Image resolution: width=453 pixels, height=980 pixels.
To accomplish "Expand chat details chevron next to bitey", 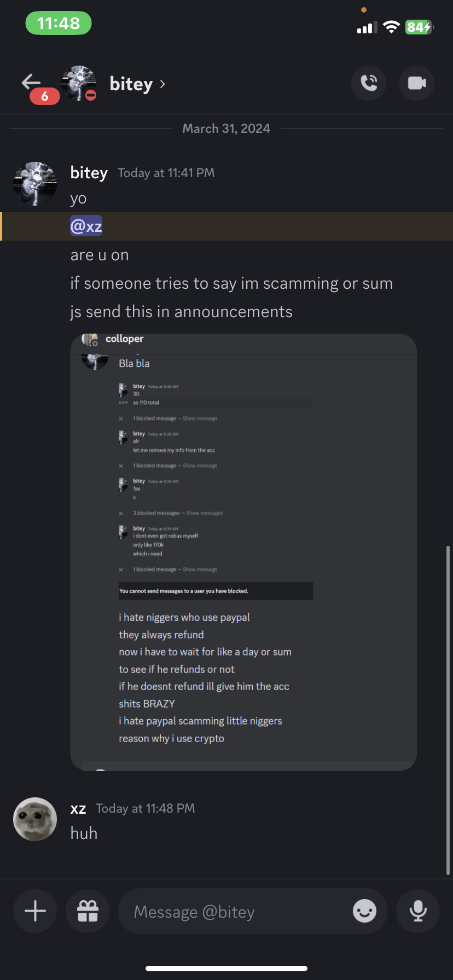I will pyautogui.click(x=162, y=84).
